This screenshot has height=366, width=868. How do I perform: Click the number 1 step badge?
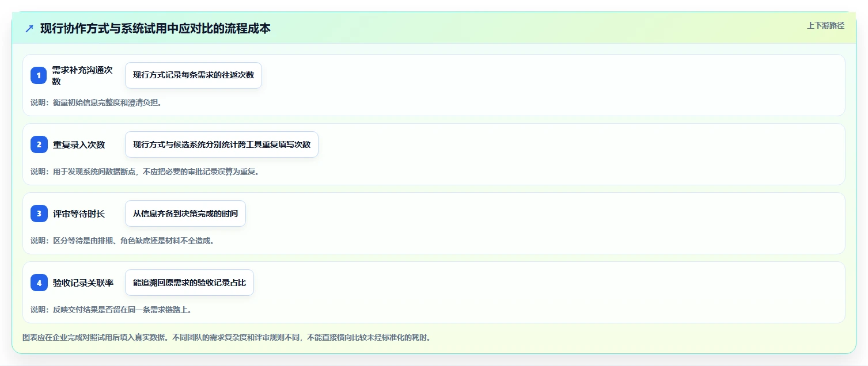click(39, 75)
